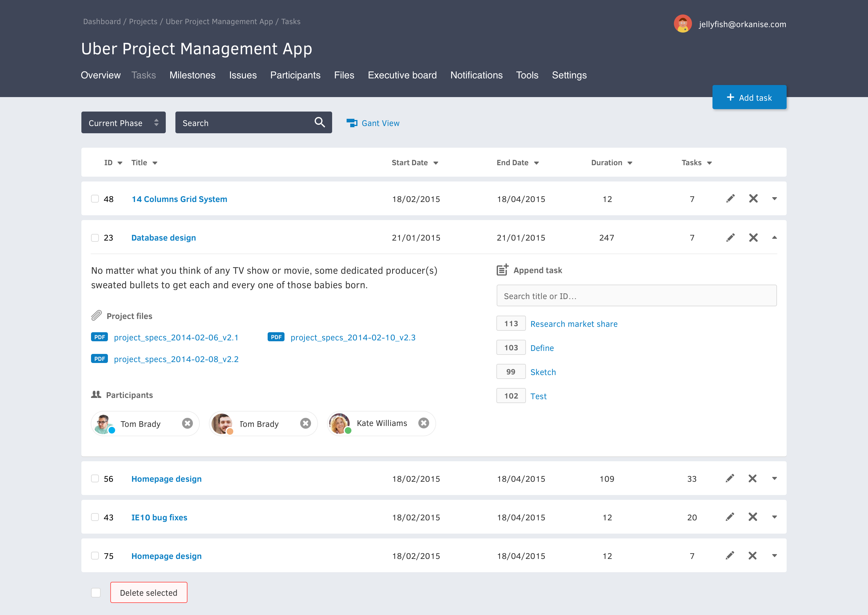This screenshot has height=615, width=868.
Task: Delete the Database design task row
Action: [753, 238]
